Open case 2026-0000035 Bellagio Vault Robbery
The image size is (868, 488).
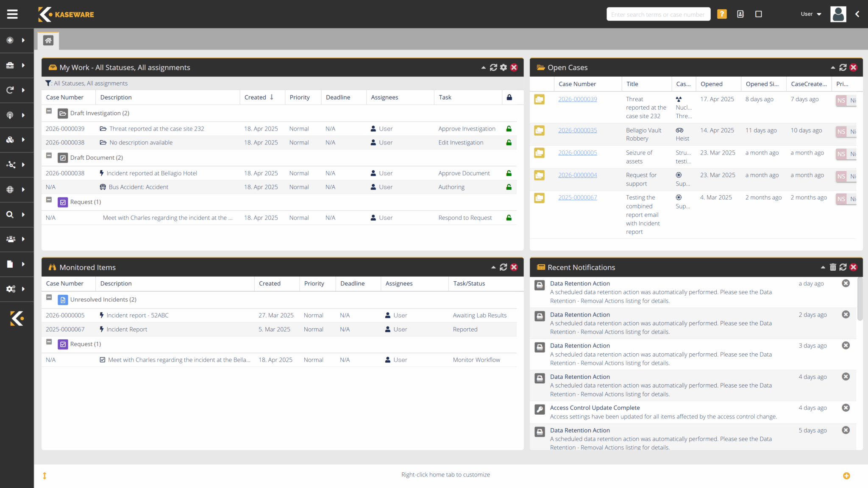click(577, 130)
